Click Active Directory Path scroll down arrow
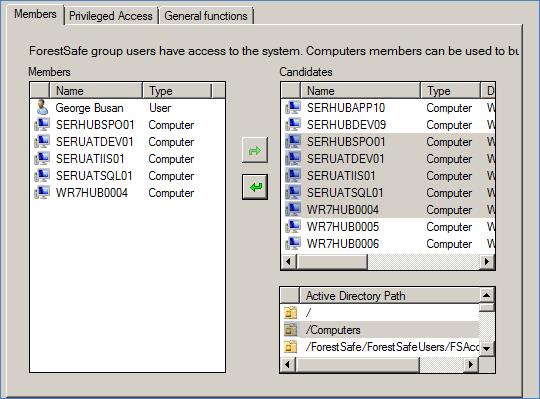 tap(487, 348)
